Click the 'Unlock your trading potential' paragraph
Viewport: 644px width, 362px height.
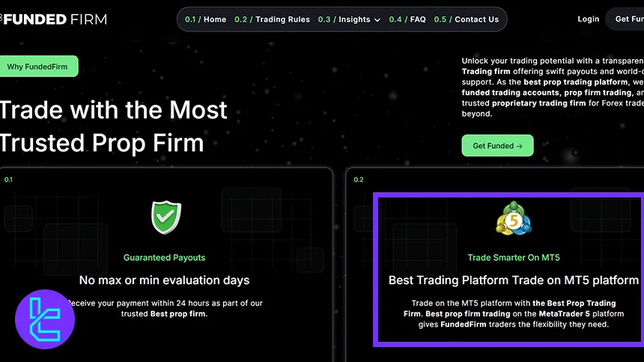tap(553, 88)
